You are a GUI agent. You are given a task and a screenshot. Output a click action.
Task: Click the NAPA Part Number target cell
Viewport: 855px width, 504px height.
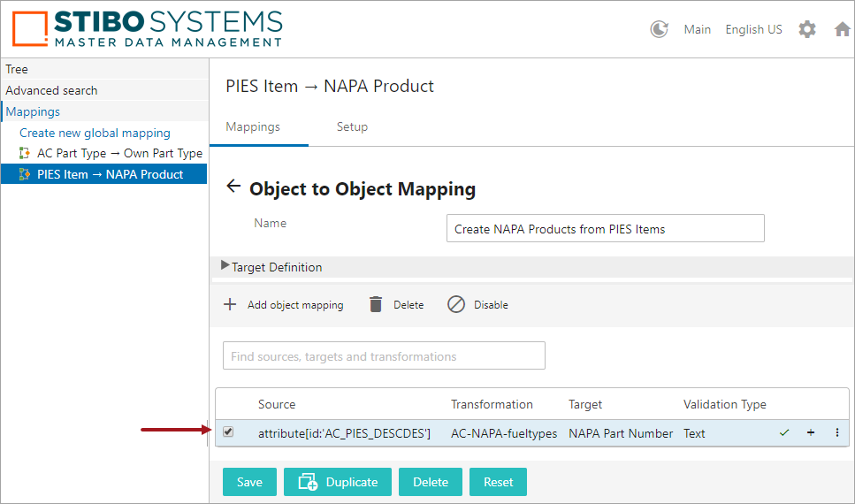(x=621, y=433)
